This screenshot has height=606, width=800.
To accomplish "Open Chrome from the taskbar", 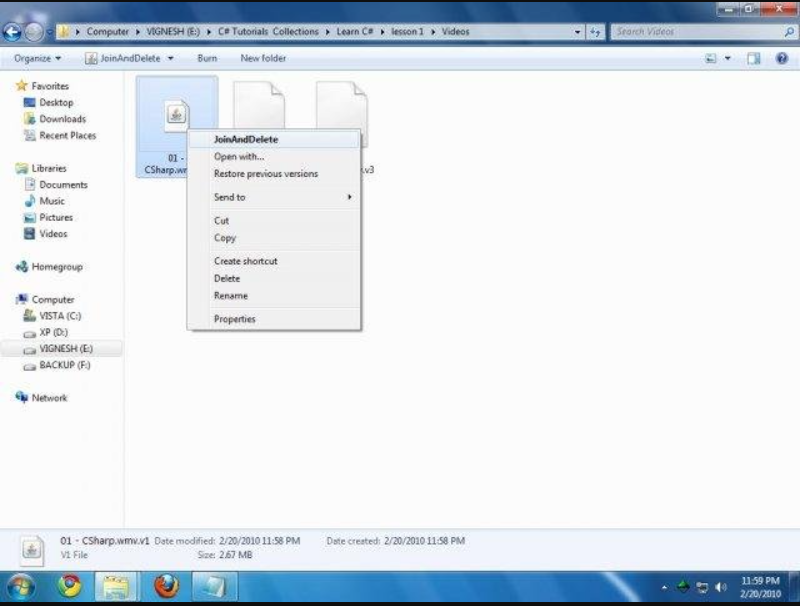I will 70,585.
